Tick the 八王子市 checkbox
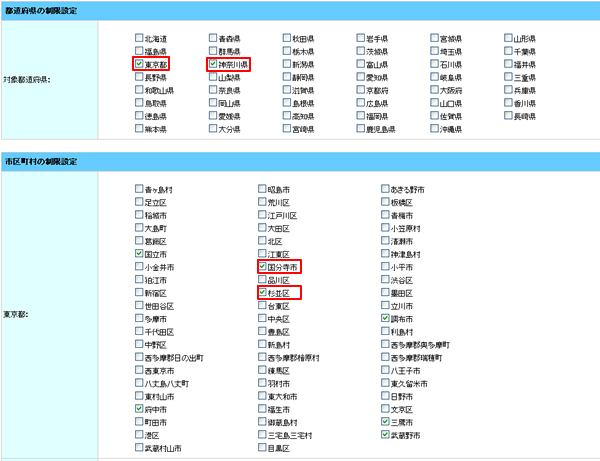 point(385,370)
